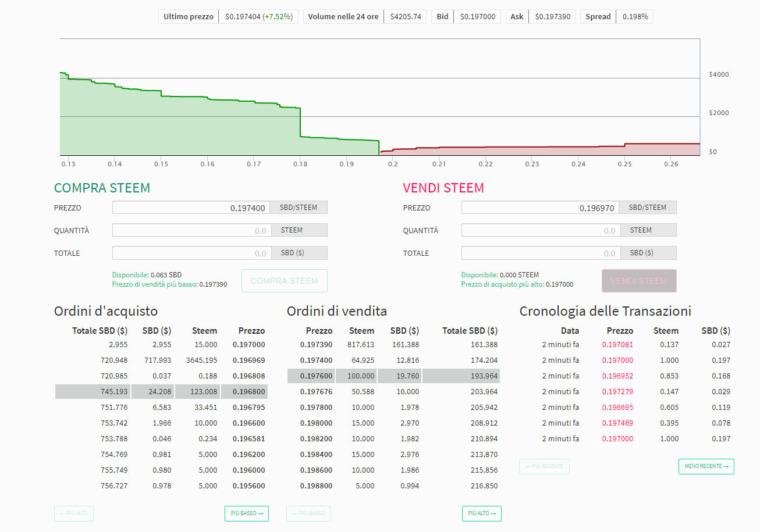This screenshot has height=532, width=760.
Task: Click the disabled PIÙ BASSO sell orders button
Action: point(309,513)
